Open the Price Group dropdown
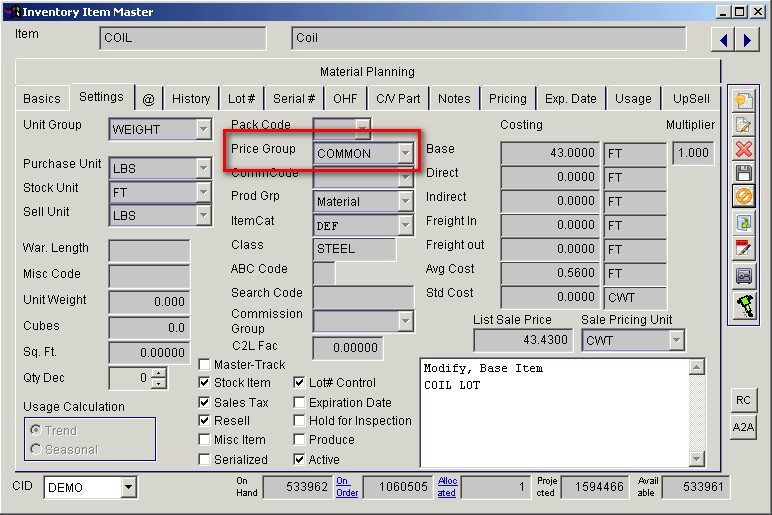This screenshot has width=772, height=515. tap(404, 154)
